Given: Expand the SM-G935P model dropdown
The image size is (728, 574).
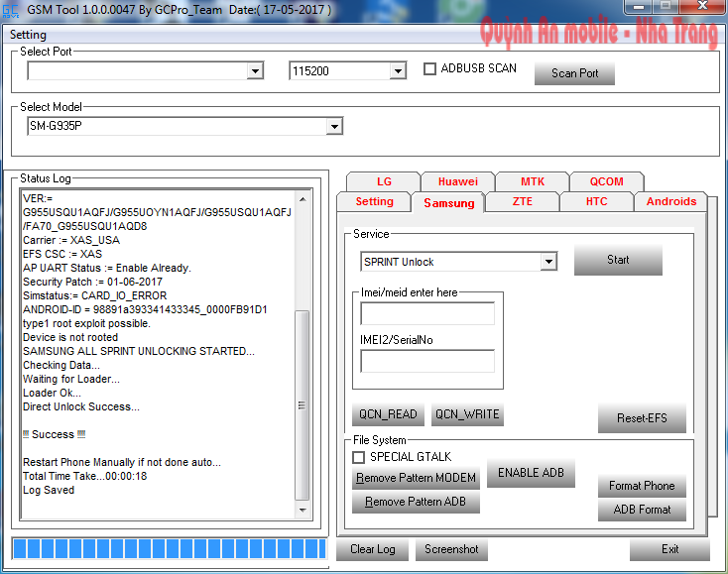Looking at the screenshot, I should tap(334, 126).
